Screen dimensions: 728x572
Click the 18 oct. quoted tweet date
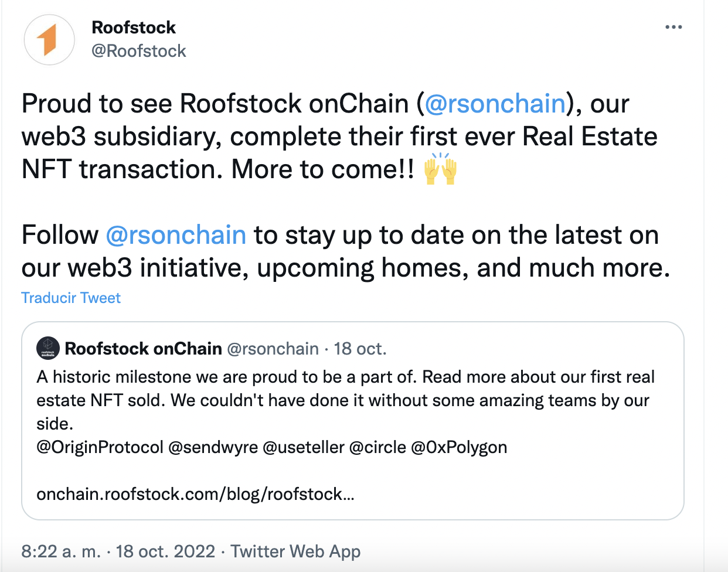(x=360, y=349)
